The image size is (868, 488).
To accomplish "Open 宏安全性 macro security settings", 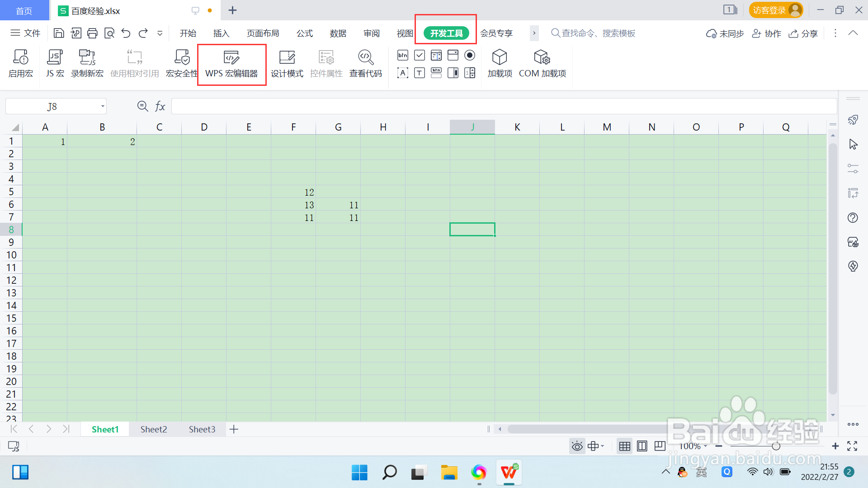I will [x=182, y=64].
